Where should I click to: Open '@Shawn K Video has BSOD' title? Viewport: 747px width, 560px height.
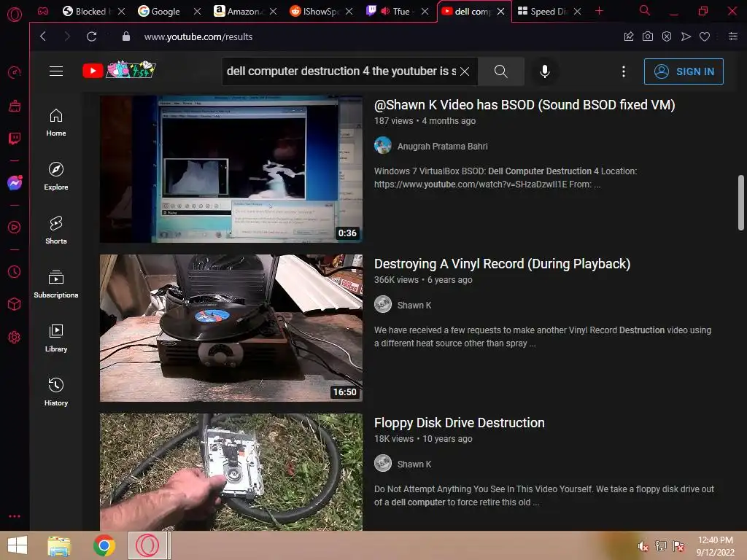[524, 105]
